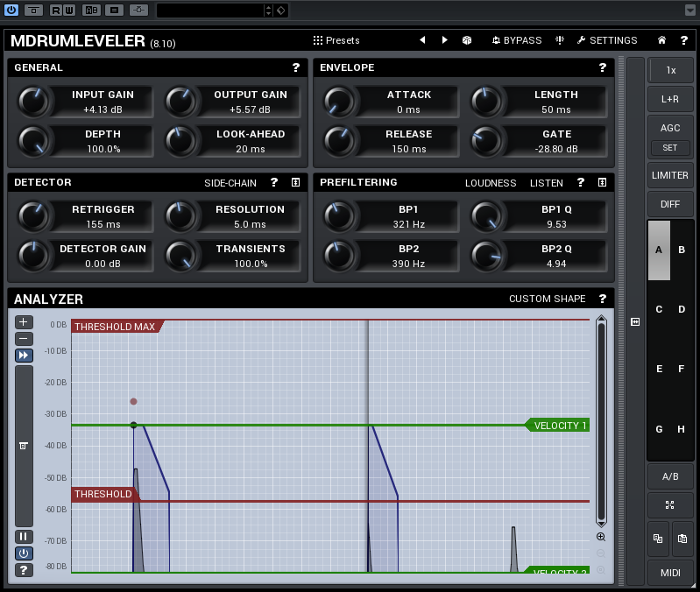Click the LENGTH value 50 ms
This screenshot has width=700, height=592.
[555, 109]
